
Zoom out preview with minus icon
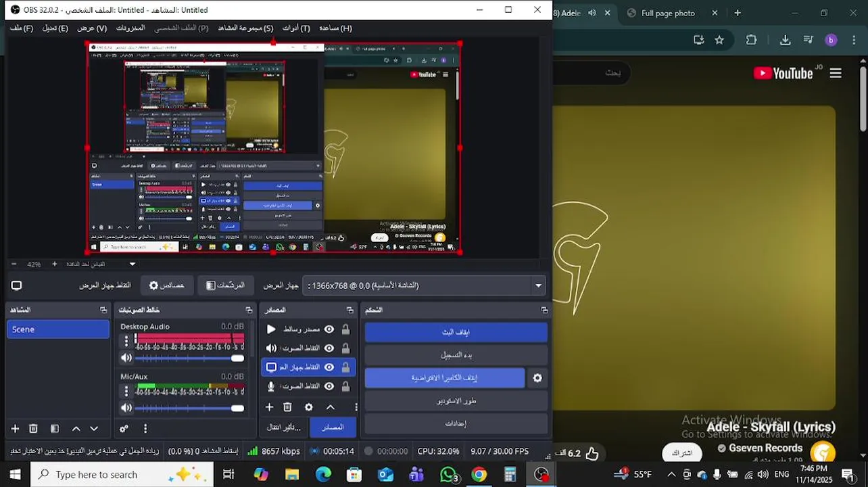point(14,264)
